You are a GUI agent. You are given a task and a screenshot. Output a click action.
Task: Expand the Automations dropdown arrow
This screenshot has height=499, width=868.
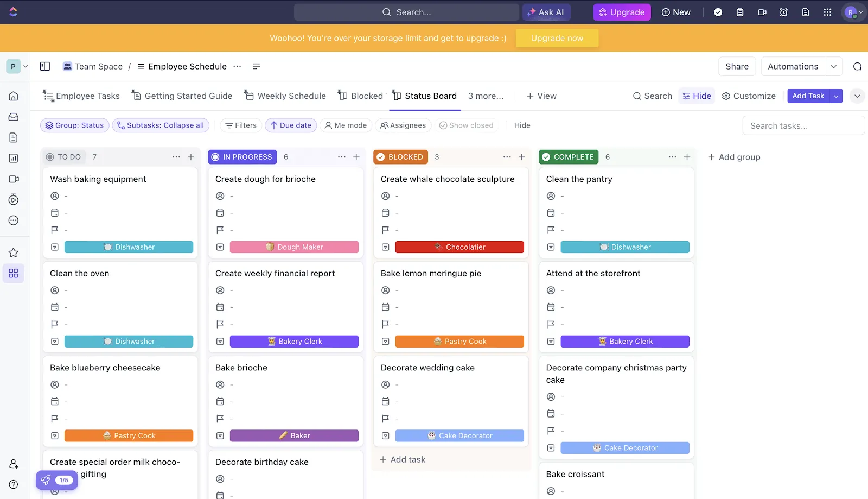pyautogui.click(x=833, y=66)
